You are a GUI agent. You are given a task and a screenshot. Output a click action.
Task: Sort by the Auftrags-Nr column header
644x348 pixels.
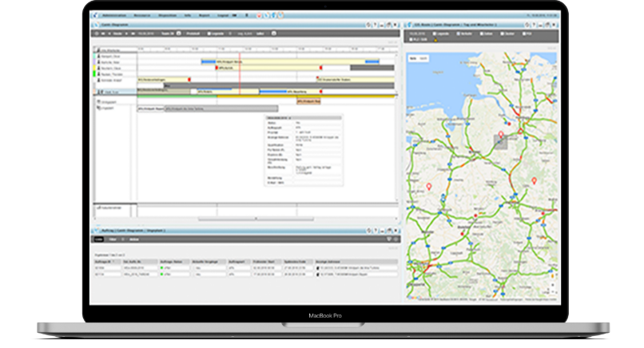(105, 261)
